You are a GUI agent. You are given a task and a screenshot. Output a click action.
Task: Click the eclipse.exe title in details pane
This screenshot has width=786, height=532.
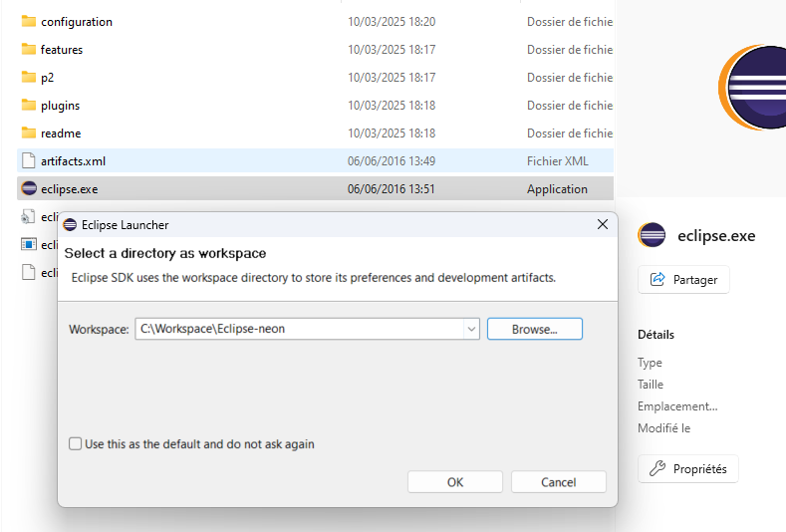coord(716,236)
